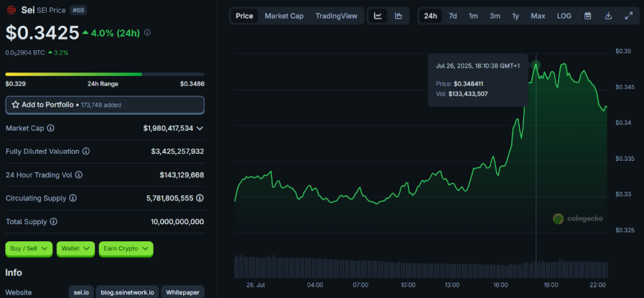Click the tooltip Vol $133,433,507 text
This screenshot has height=298, width=644.
(x=462, y=94)
